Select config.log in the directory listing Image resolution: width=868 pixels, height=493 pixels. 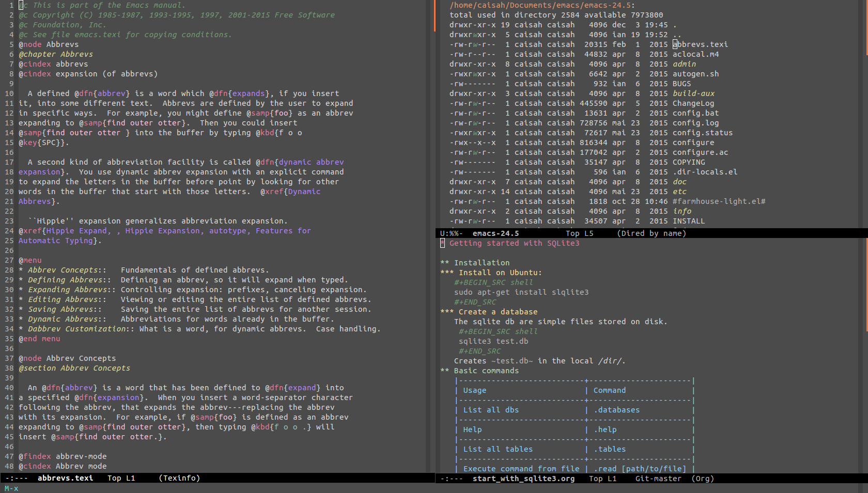pyautogui.click(x=695, y=123)
